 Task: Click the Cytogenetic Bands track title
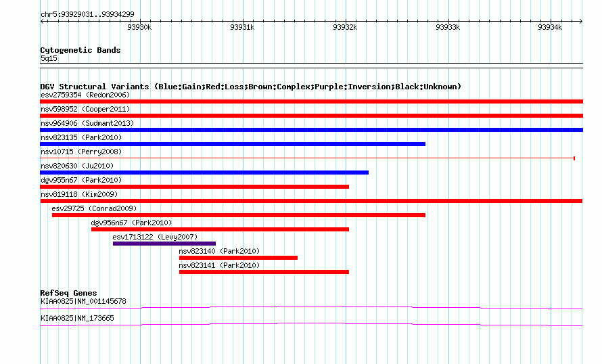click(80, 50)
